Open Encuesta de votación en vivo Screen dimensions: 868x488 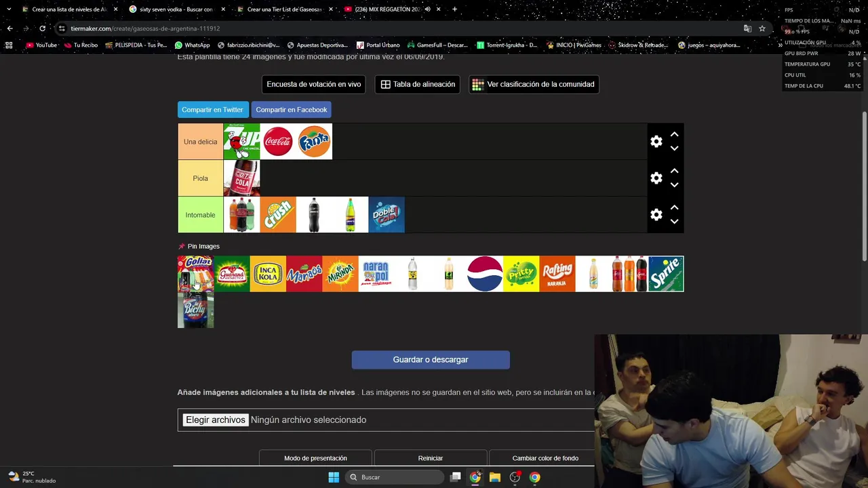pyautogui.click(x=314, y=84)
